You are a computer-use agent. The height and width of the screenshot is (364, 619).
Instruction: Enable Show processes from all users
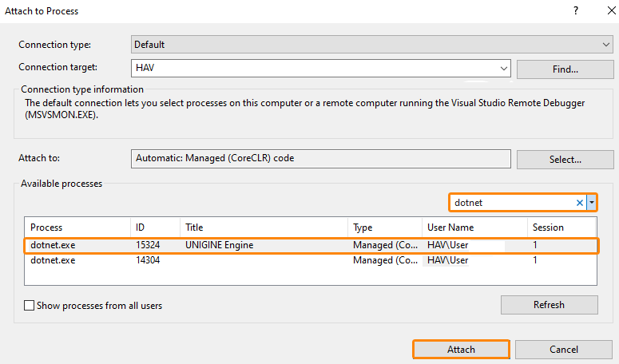coord(30,306)
